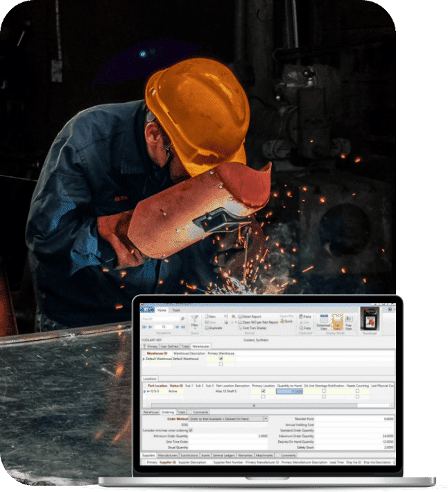448x492 pixels.
Task: Click the New record button
Action: point(213,316)
